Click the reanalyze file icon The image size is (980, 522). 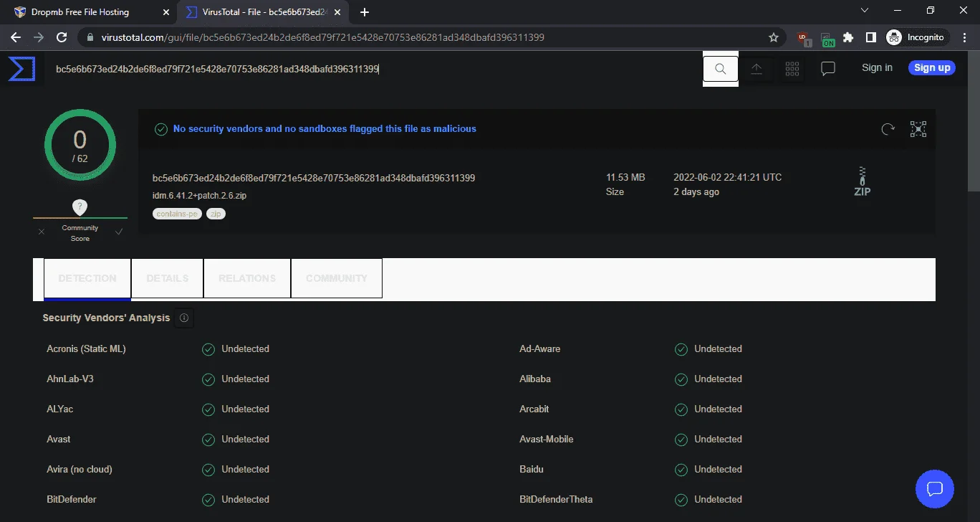tap(888, 129)
